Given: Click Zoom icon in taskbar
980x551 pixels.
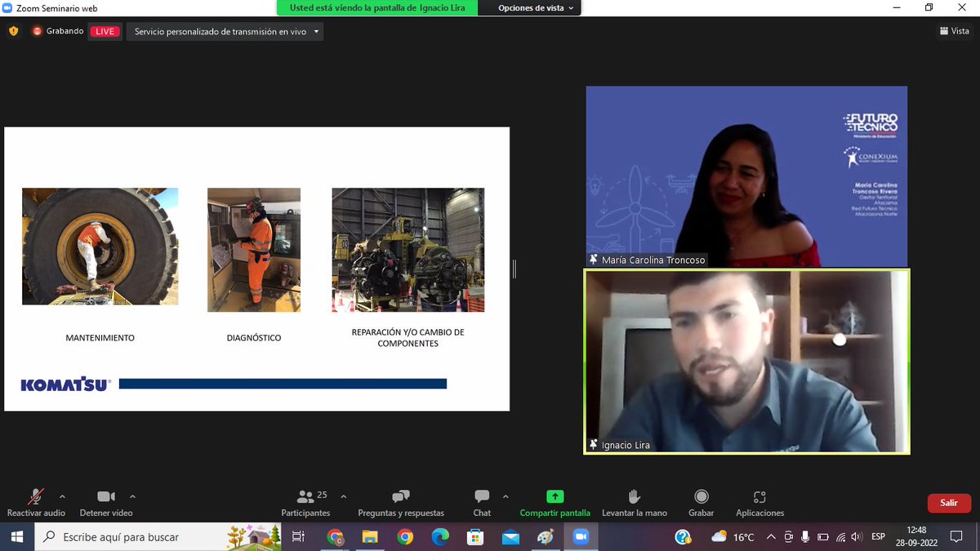Looking at the screenshot, I should point(581,536).
